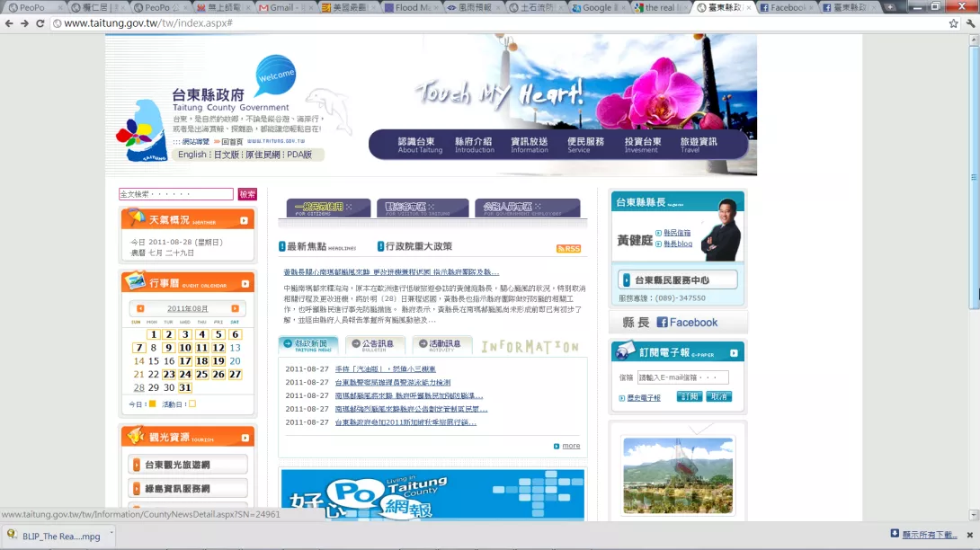
Task: Select August 6 in the calendar
Action: point(235,334)
